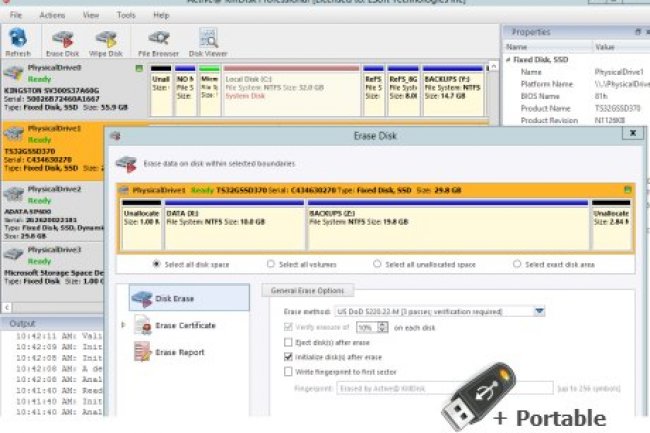The height and width of the screenshot is (433, 650).
Task: Uncheck Initialize disk(s) after erase
Action: [288, 357]
